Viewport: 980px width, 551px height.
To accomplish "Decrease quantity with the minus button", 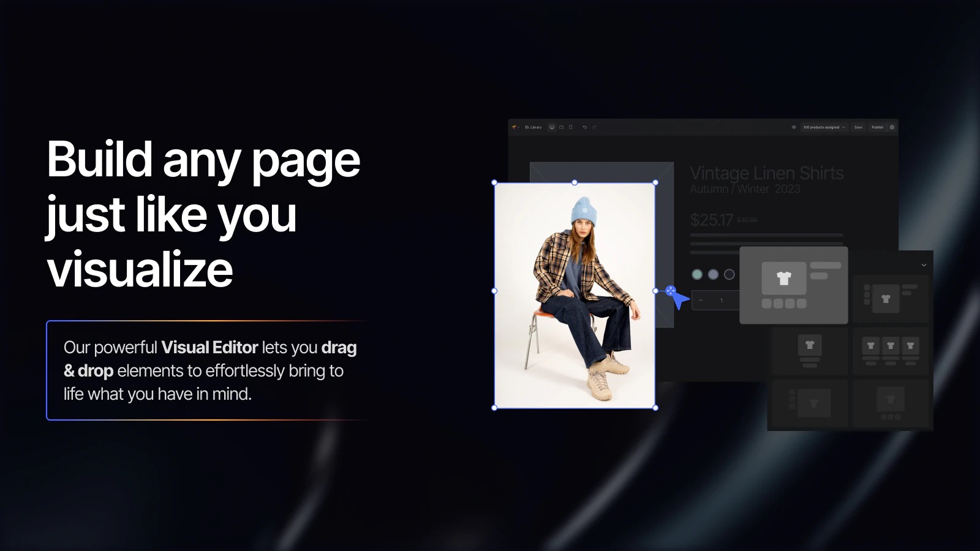I will pyautogui.click(x=701, y=300).
